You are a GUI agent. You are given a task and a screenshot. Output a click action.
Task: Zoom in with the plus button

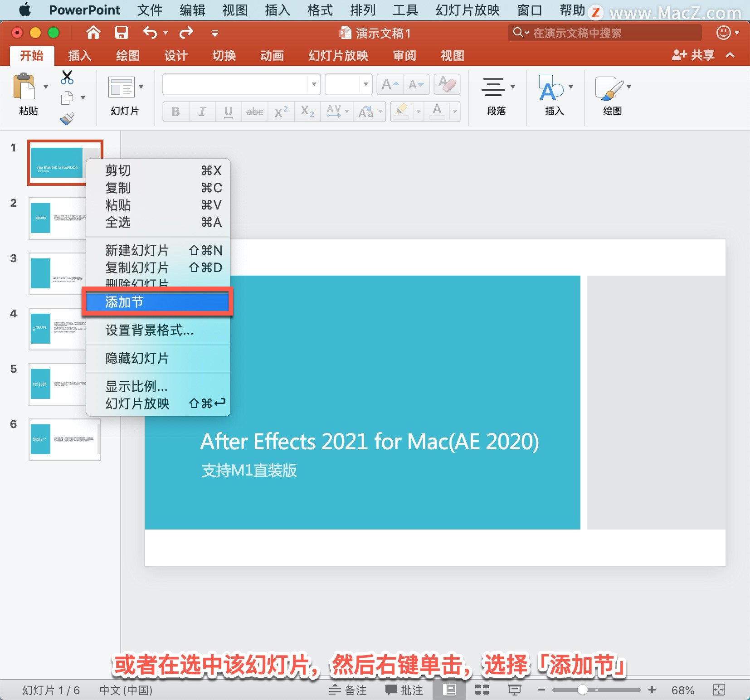point(652,690)
